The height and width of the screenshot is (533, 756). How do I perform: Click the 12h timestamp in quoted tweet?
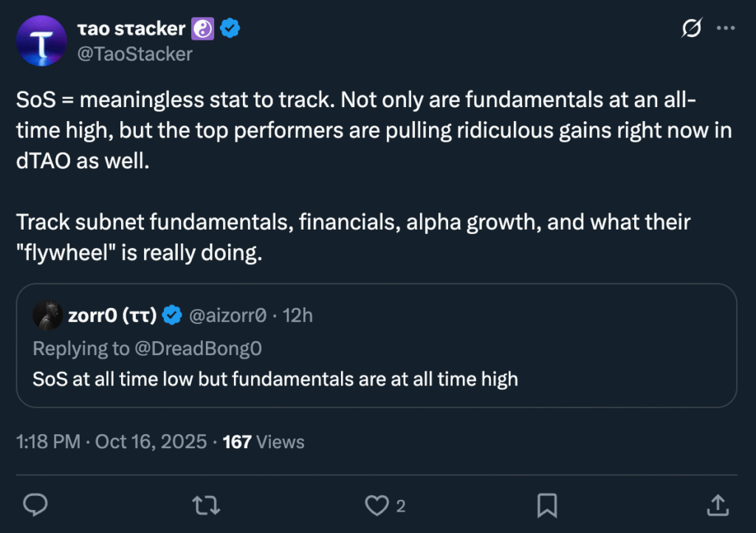click(298, 316)
